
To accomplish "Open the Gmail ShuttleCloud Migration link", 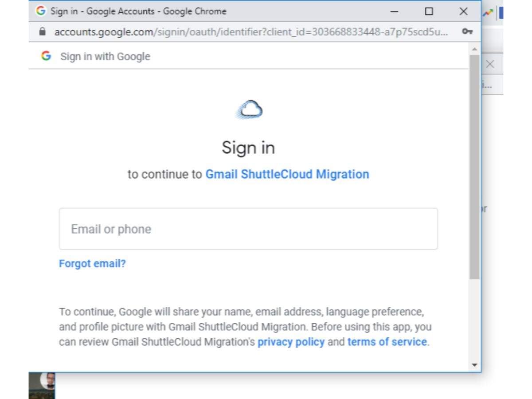I will point(287,174).
